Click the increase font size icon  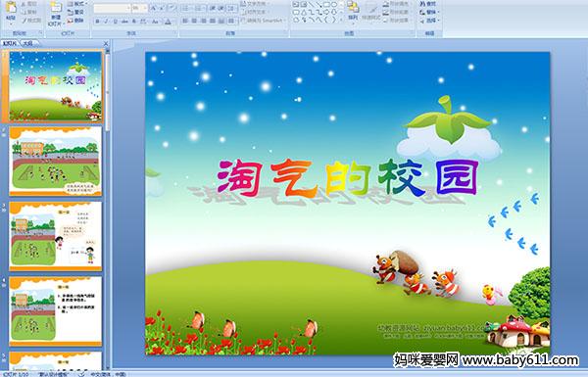[x=154, y=8]
